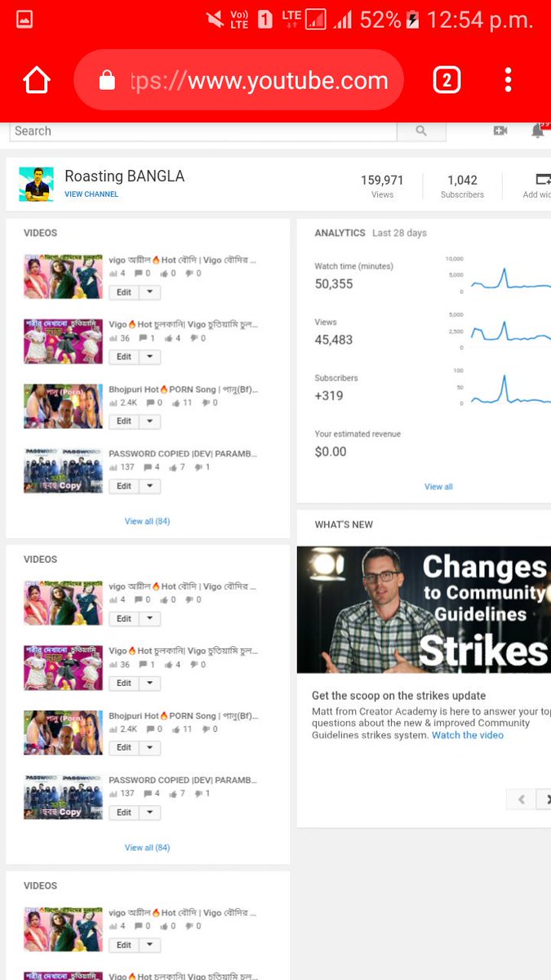
Task: Tap the padlock site security icon
Action: pos(107,79)
